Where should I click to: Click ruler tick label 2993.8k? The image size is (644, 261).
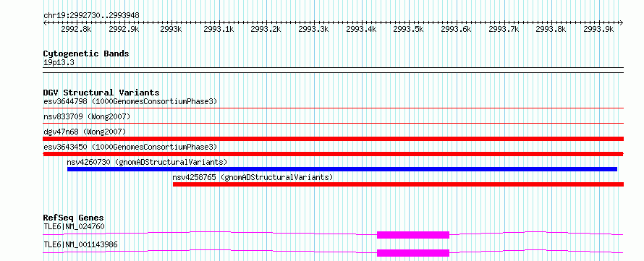click(551, 30)
